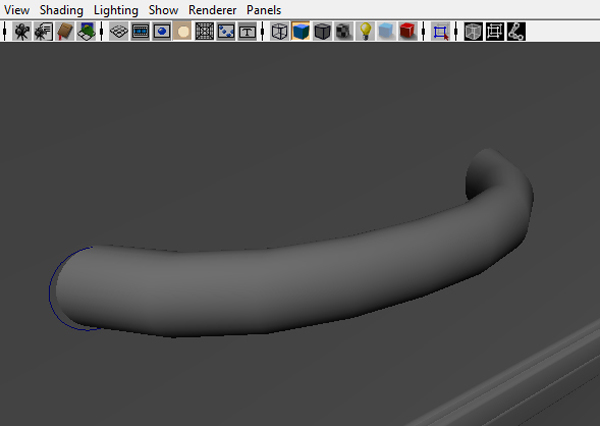Click the Isolate Select icon
600x426 pixels.
[x=440, y=31]
